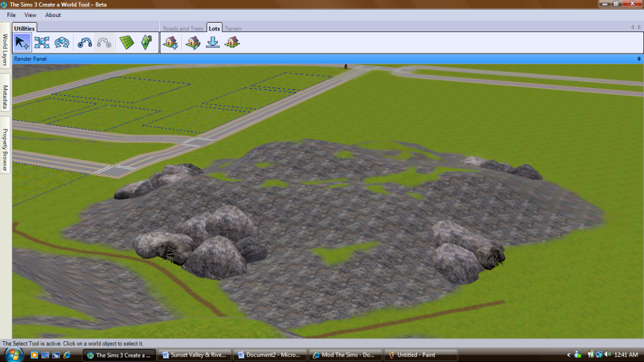
Task: Click the system tray volume icon
Action: 607,354
